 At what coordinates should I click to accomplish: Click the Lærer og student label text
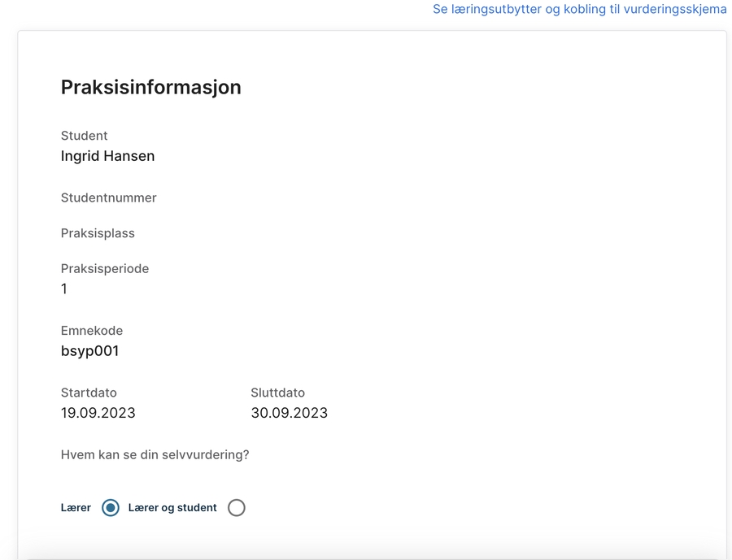[172, 508]
